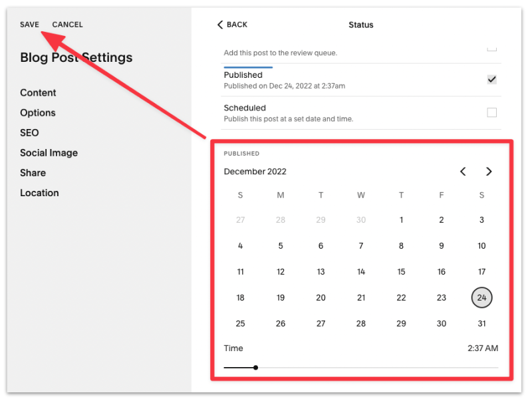Choose December 4 on the calendar
Screen dimensions: 532x403
click(x=241, y=245)
